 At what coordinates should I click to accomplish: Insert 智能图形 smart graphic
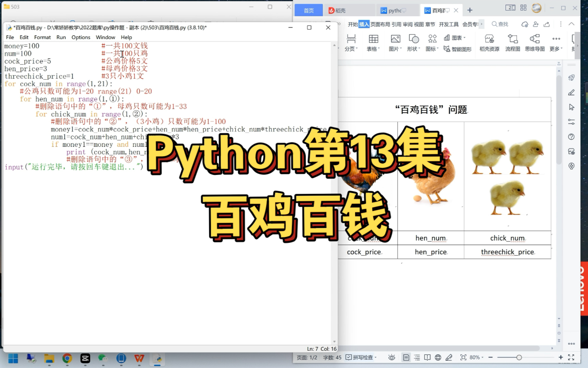(x=457, y=49)
